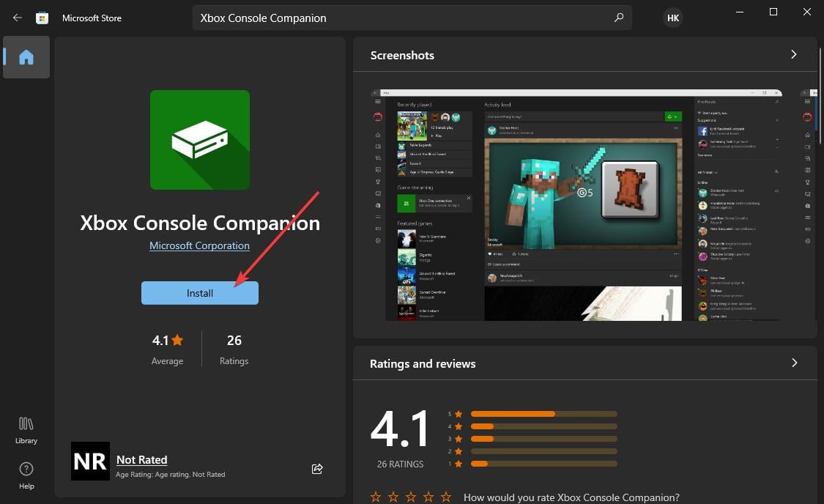This screenshot has height=504, width=824.
Task: Click the Age Rating description text
Action: click(x=170, y=474)
